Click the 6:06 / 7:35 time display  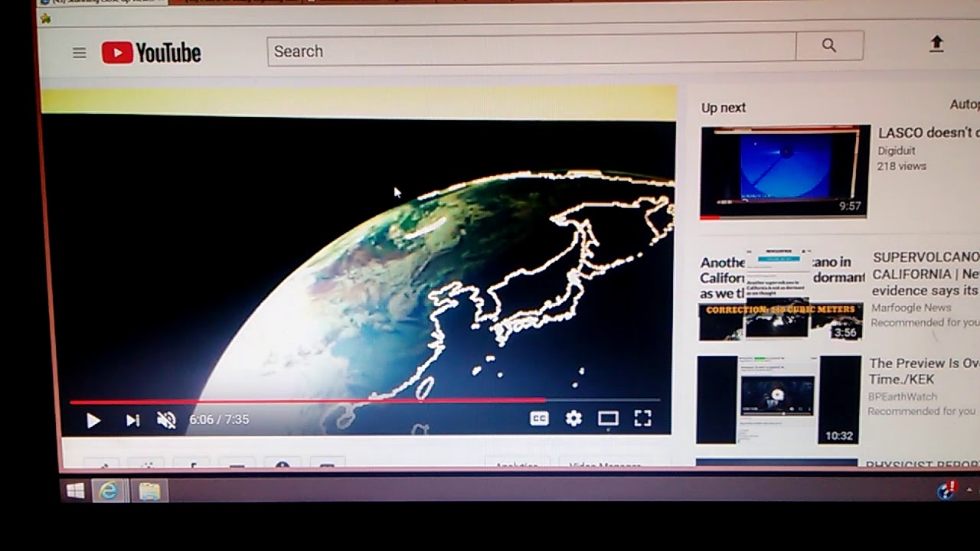(219, 419)
